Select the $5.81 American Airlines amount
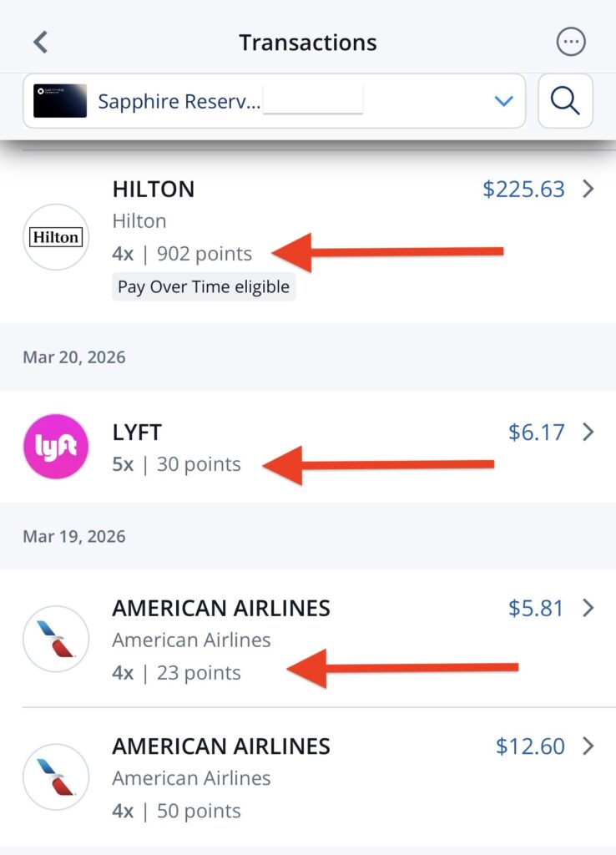Screen dimensions: 616x855 click(537, 608)
